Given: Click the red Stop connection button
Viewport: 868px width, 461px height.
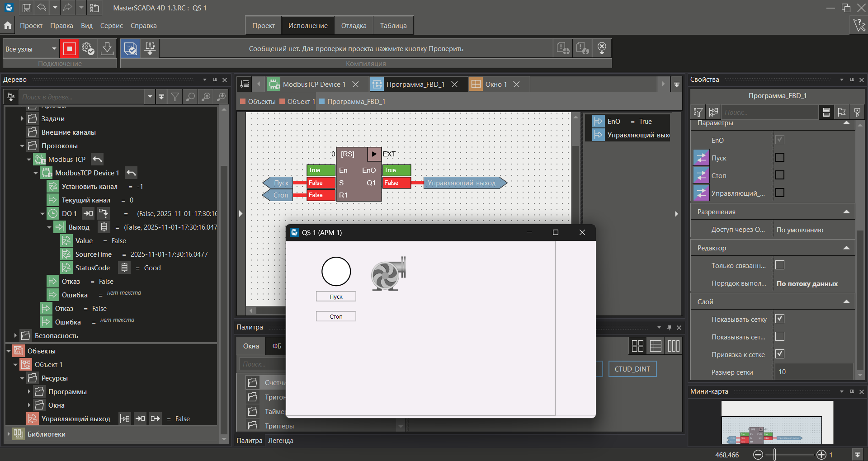Looking at the screenshot, I should (x=70, y=48).
